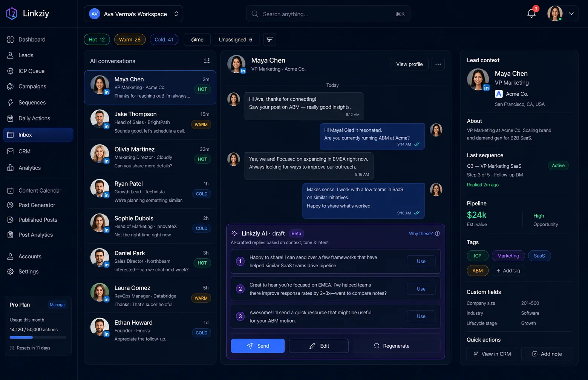Viewport: 588px width, 380px height.
Task: Click the Sequences lightning icon
Action: click(10, 103)
